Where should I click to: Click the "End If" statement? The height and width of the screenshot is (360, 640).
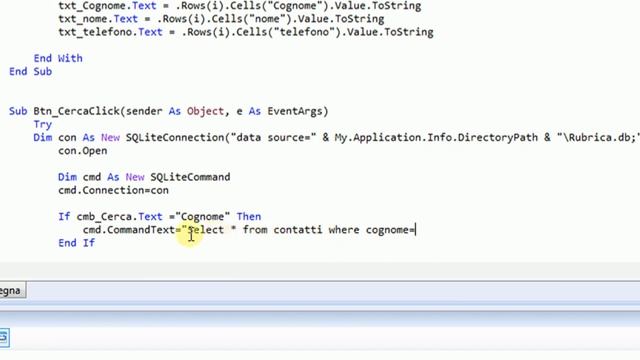tap(76, 243)
